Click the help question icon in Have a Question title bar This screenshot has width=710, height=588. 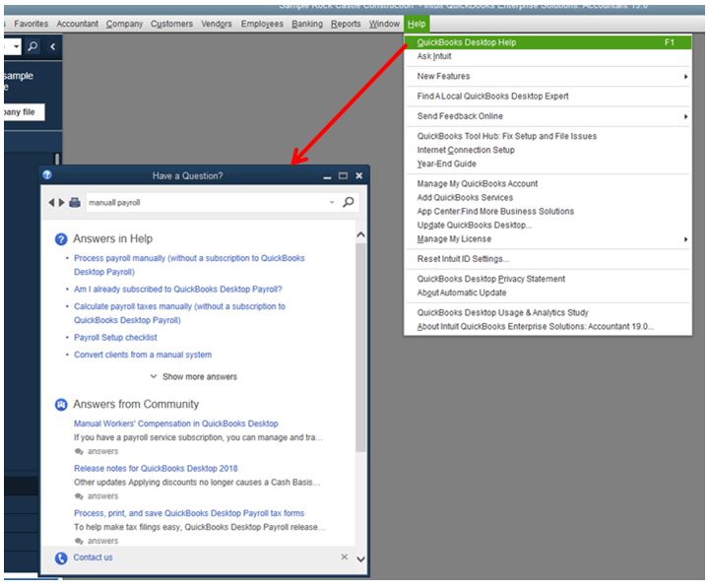(x=47, y=175)
